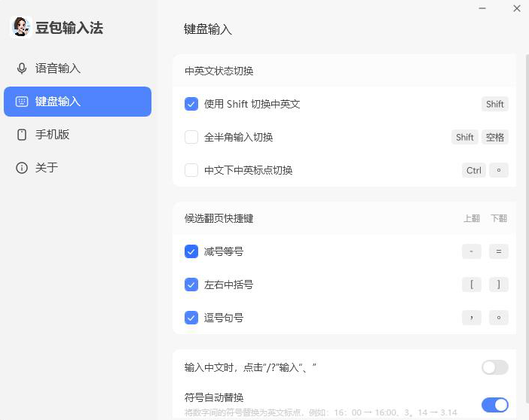Screen dimensions: 529x420
Task: Click the period key badge in 逗号句号 row
Action: pos(499,318)
